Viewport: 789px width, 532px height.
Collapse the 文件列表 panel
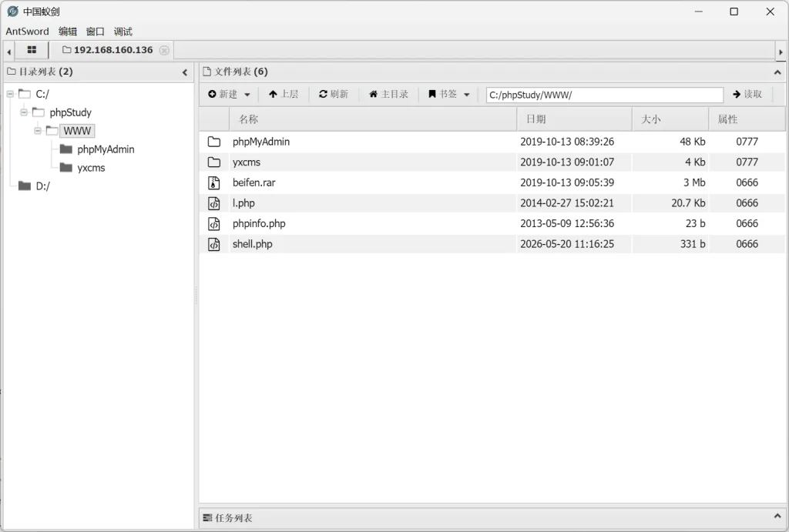coord(777,72)
